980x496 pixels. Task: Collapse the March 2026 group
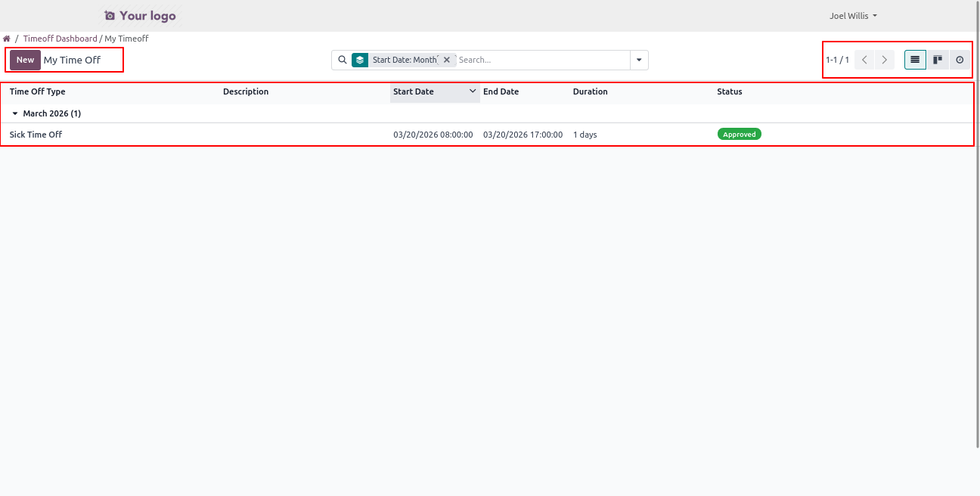[x=15, y=113]
